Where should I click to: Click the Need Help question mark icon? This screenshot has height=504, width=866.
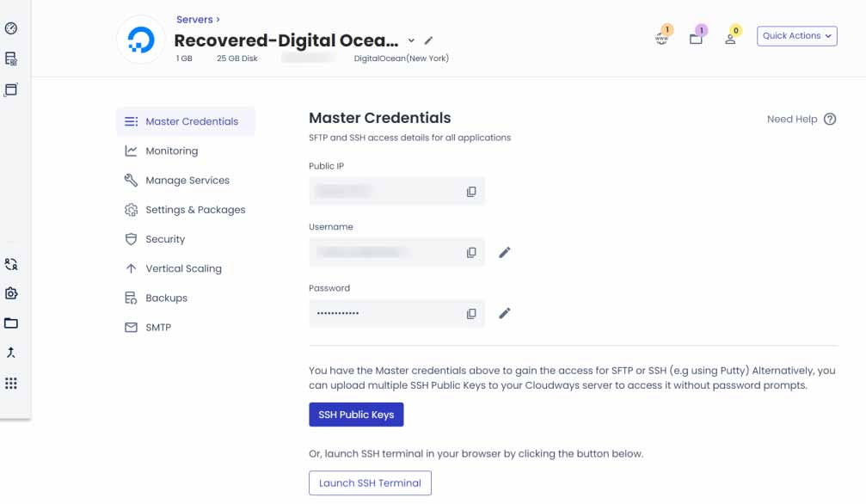coord(829,119)
